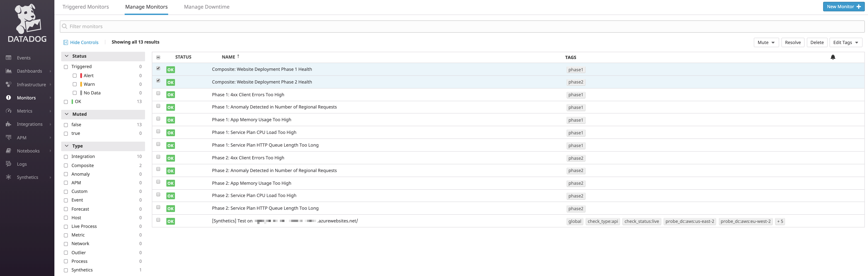Open the Edit Tags dropdown

point(845,42)
